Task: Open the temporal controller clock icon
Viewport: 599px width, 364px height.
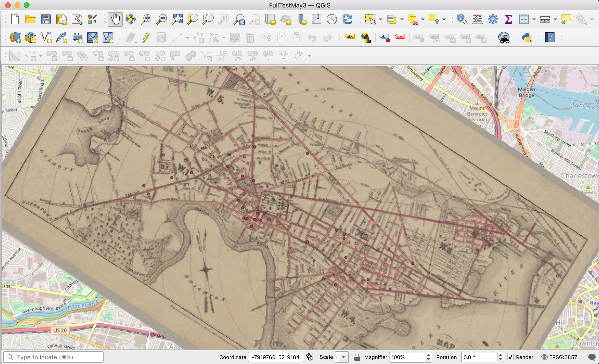Action: (x=332, y=19)
